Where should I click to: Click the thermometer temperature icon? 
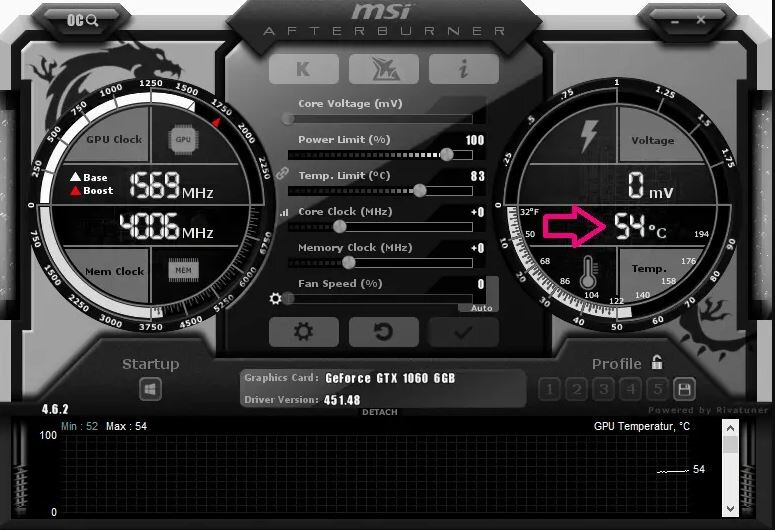click(x=588, y=273)
